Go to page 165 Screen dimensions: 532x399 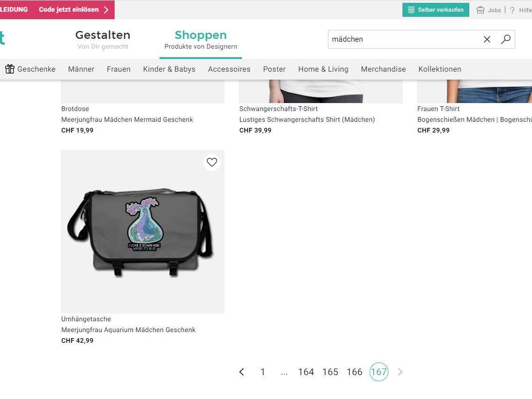[330, 372]
